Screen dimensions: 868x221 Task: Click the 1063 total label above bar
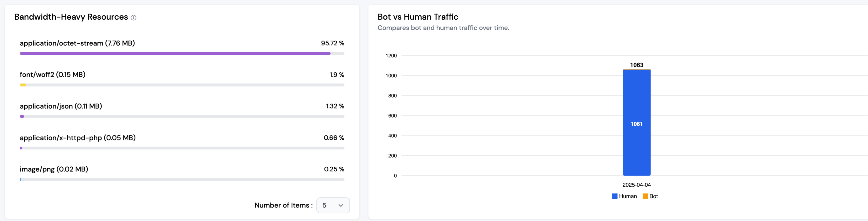637,65
